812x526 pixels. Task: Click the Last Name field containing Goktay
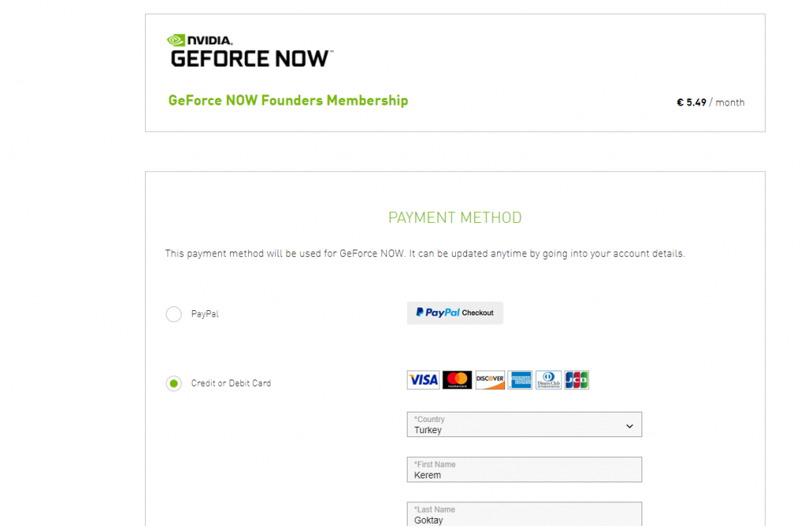[x=523, y=514]
